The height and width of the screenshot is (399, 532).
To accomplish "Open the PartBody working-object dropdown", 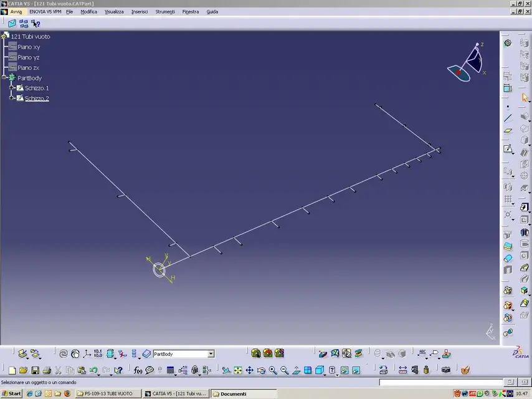I will coord(211,354).
